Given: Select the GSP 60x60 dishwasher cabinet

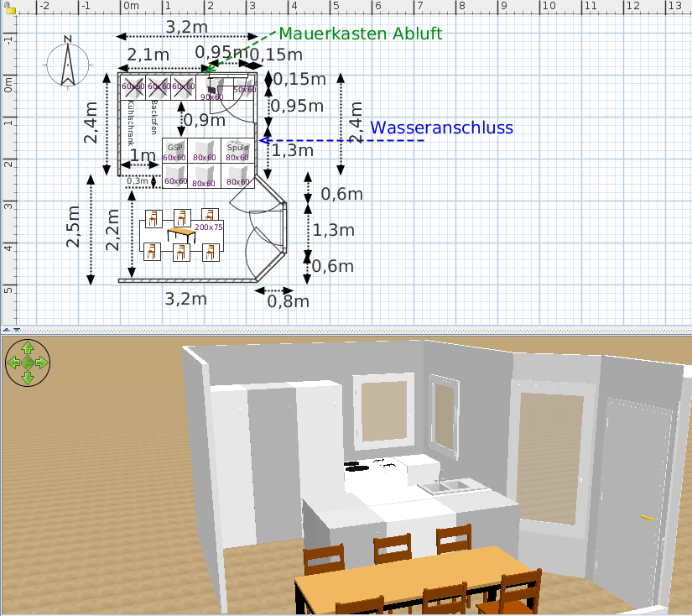Looking at the screenshot, I should [174, 151].
